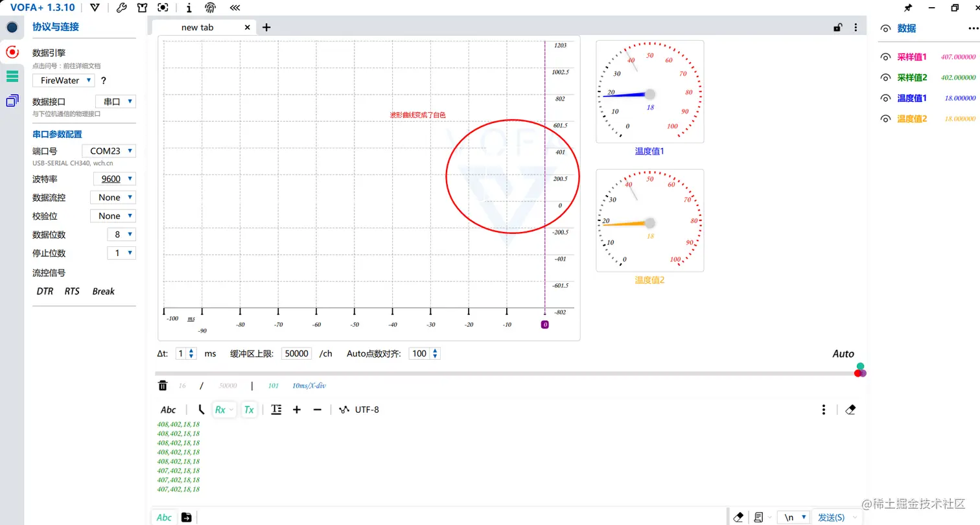The width and height of the screenshot is (980, 525).
Task: Click the 温度值1 gauge widget
Action: point(649,91)
